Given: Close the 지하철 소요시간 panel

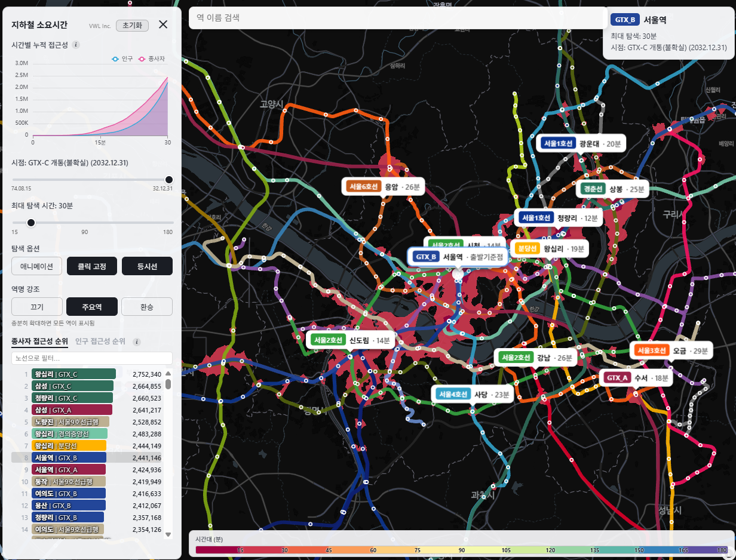Looking at the screenshot, I should coord(163,24).
